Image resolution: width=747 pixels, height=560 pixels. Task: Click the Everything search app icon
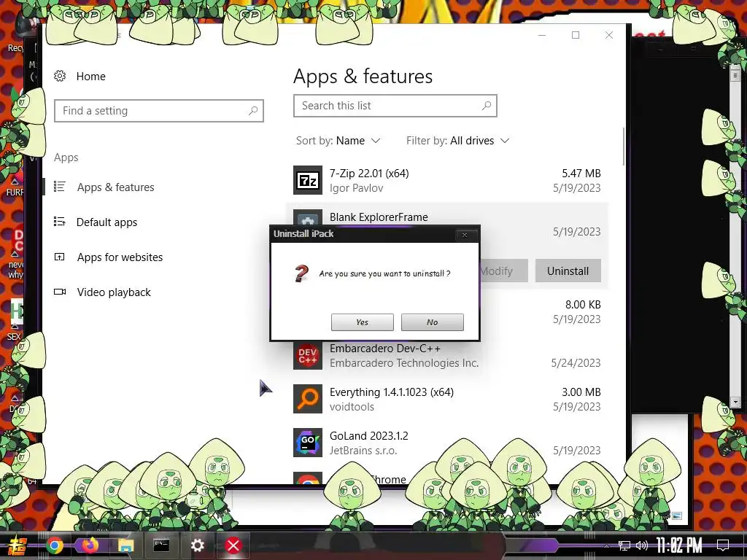(308, 399)
